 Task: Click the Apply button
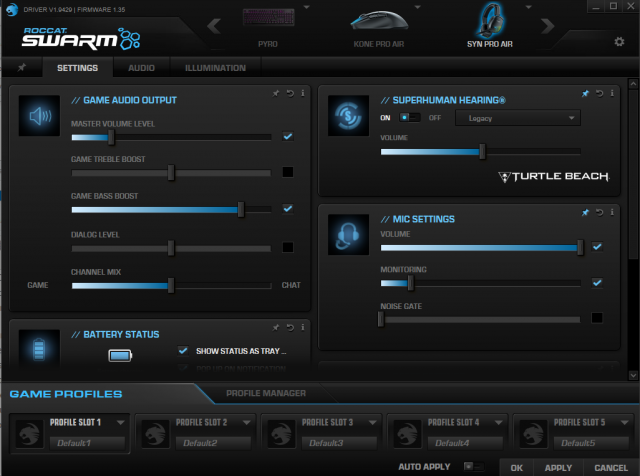pyautogui.click(x=558, y=467)
